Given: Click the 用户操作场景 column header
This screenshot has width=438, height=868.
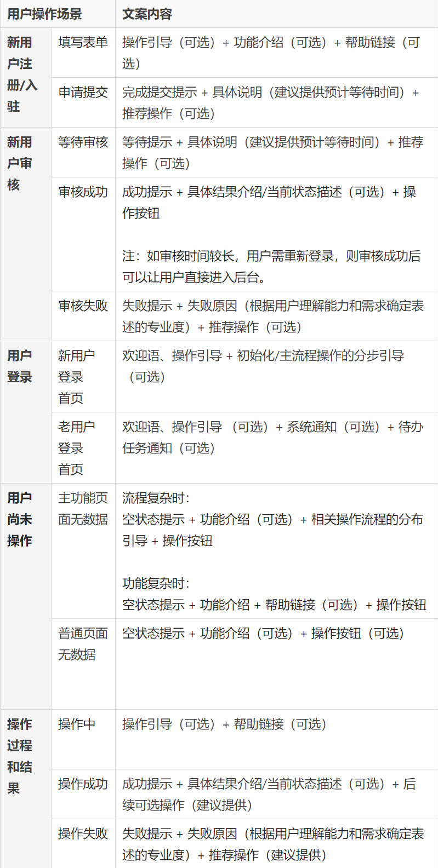Looking at the screenshot, I should [x=45, y=14].
